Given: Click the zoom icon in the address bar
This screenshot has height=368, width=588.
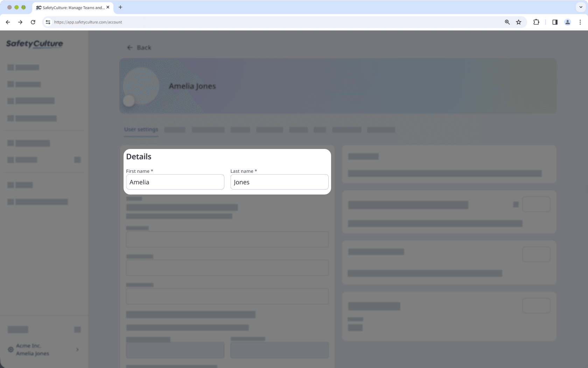Looking at the screenshot, I should point(507,22).
